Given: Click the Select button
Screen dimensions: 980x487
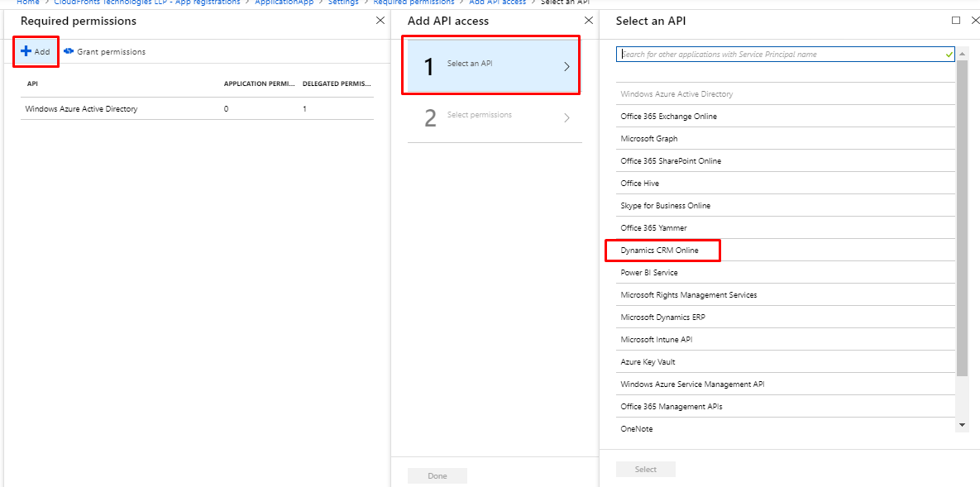Looking at the screenshot, I should point(646,470).
